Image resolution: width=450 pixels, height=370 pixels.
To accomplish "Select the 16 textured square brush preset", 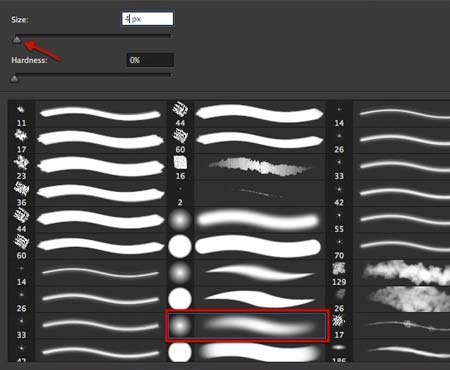I will click(246, 167).
